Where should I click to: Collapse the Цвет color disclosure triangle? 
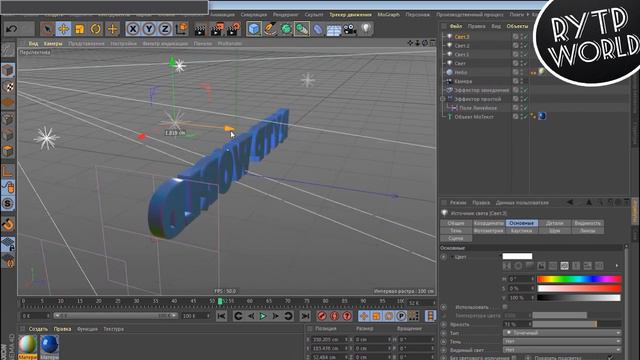click(x=452, y=257)
